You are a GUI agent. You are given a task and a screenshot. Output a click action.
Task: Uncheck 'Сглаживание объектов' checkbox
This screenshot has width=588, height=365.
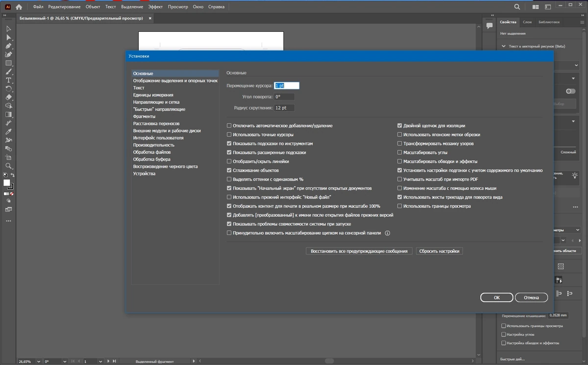(229, 170)
